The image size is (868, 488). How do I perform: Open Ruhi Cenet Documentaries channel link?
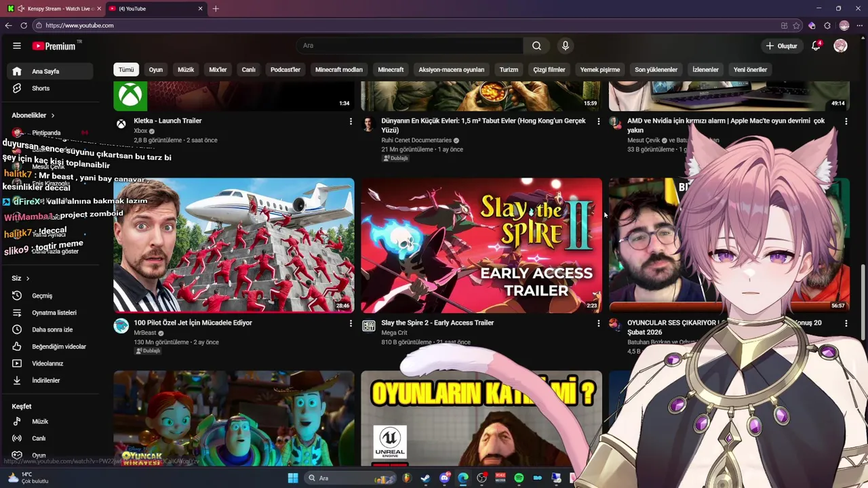pos(416,140)
